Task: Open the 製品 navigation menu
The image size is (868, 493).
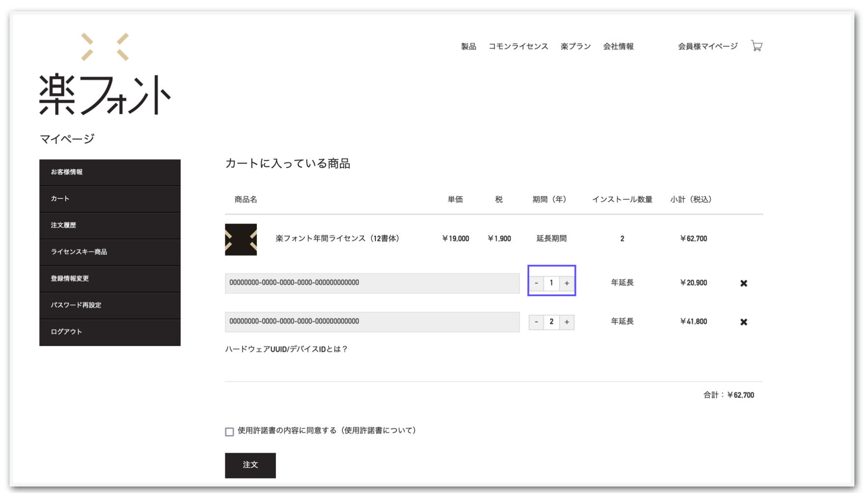Action: (468, 47)
